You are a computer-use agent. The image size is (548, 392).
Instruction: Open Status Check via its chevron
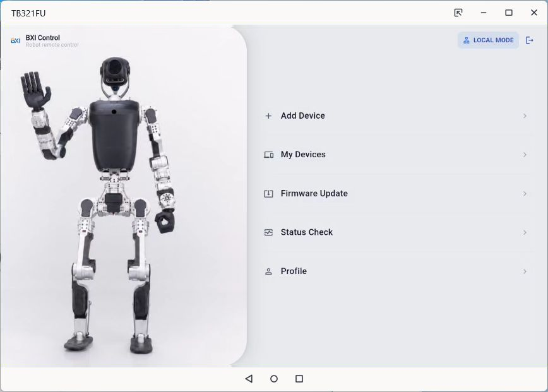tap(525, 232)
